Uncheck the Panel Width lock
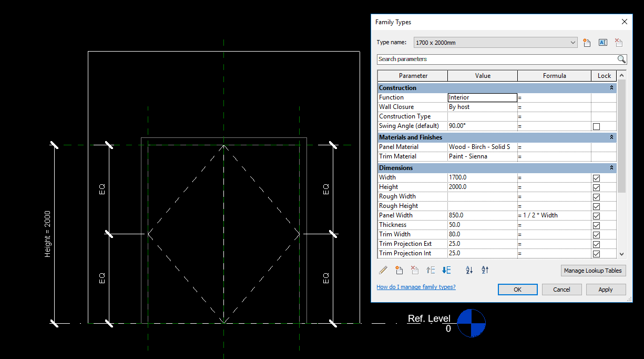 pos(596,215)
